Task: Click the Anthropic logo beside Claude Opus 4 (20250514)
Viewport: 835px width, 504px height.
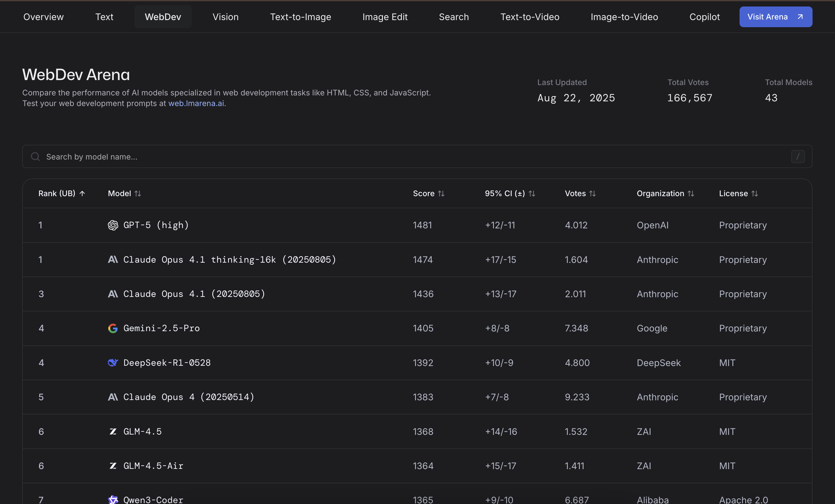Action: [113, 397]
